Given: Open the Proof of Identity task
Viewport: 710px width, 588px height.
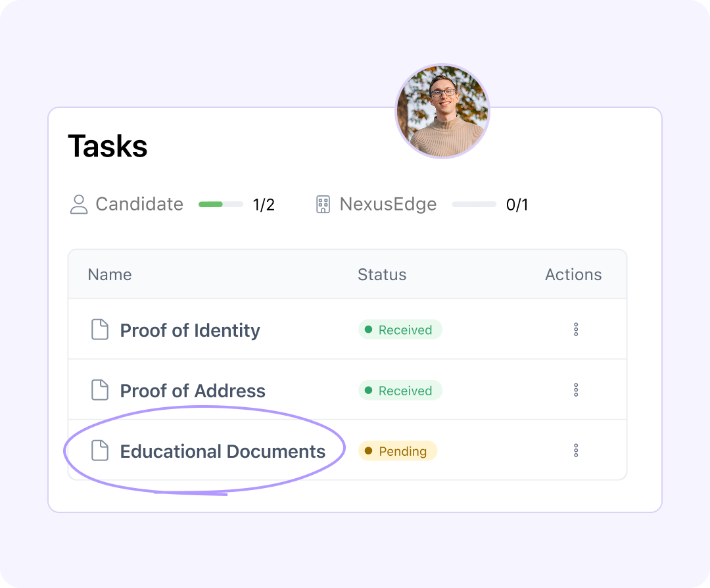Looking at the screenshot, I should click(190, 330).
